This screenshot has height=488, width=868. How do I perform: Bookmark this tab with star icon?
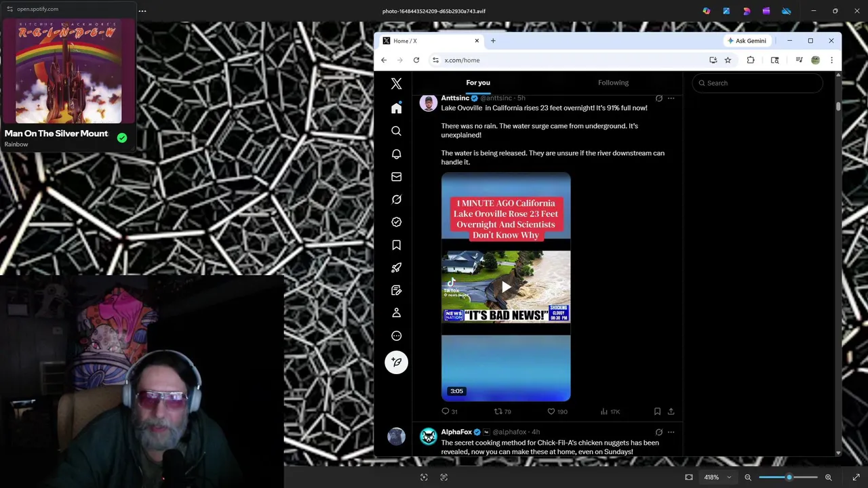(x=728, y=60)
